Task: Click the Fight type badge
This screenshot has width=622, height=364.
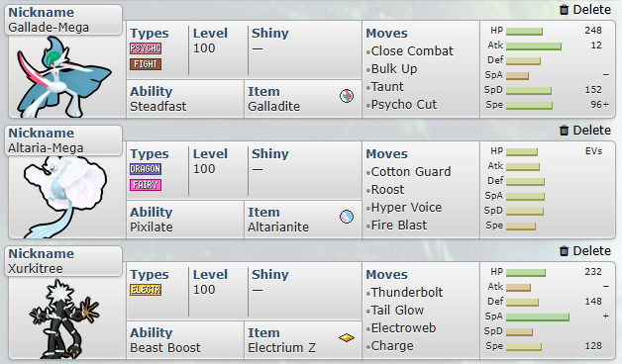Action: 146,64
